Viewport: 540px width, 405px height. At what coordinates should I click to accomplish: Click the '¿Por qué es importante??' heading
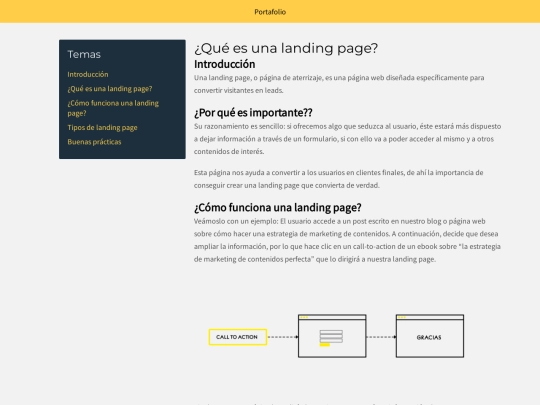click(253, 113)
